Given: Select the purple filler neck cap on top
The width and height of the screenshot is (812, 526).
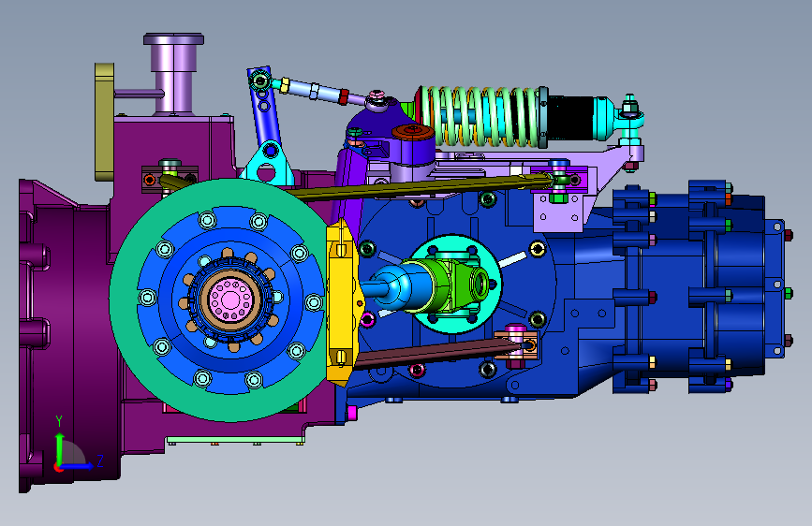Looking at the screenshot, I should [x=173, y=39].
